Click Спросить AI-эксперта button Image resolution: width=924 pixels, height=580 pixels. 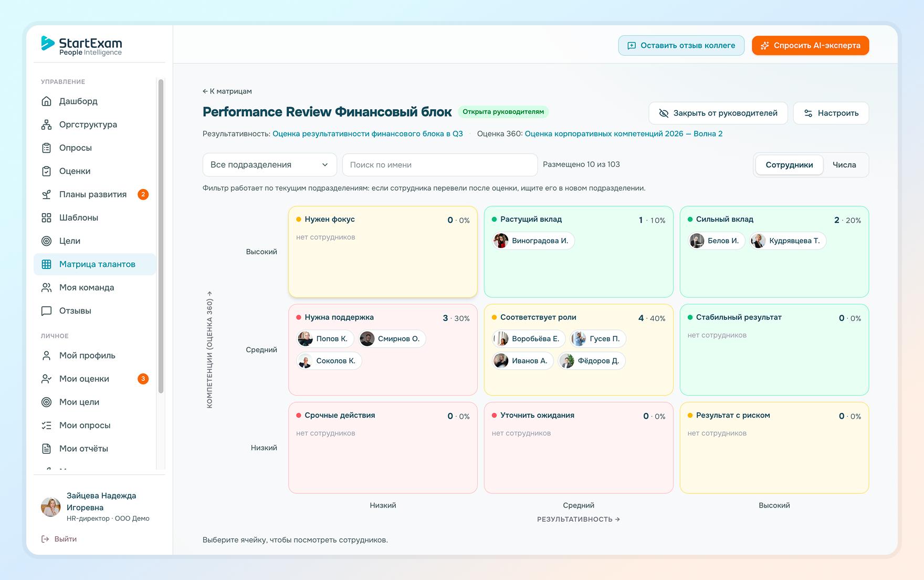pyautogui.click(x=810, y=46)
